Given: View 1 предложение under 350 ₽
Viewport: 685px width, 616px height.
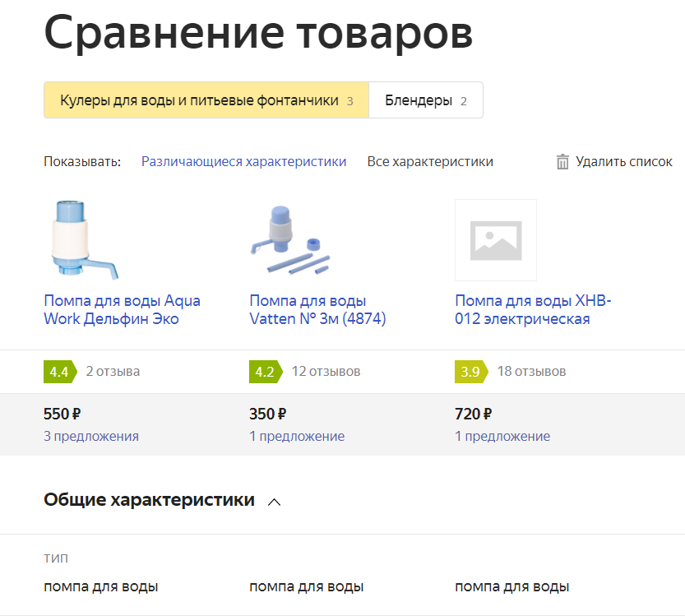Looking at the screenshot, I should pyautogui.click(x=297, y=436).
